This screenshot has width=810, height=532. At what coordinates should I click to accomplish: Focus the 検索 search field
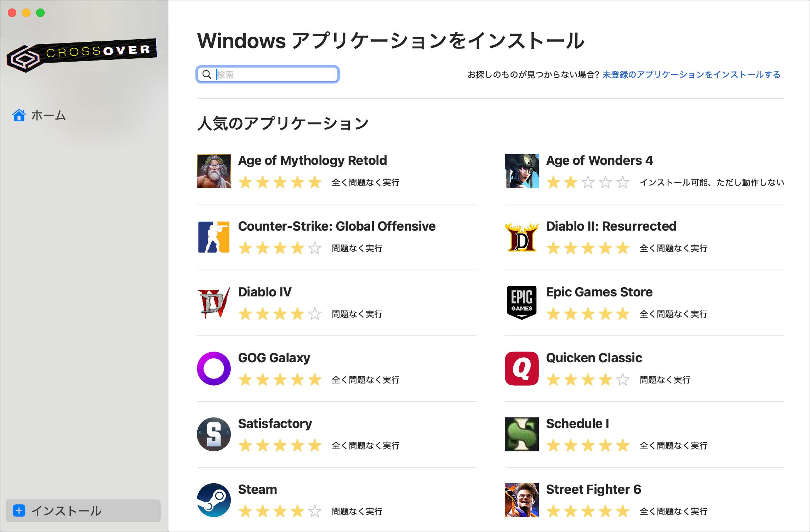276,75
